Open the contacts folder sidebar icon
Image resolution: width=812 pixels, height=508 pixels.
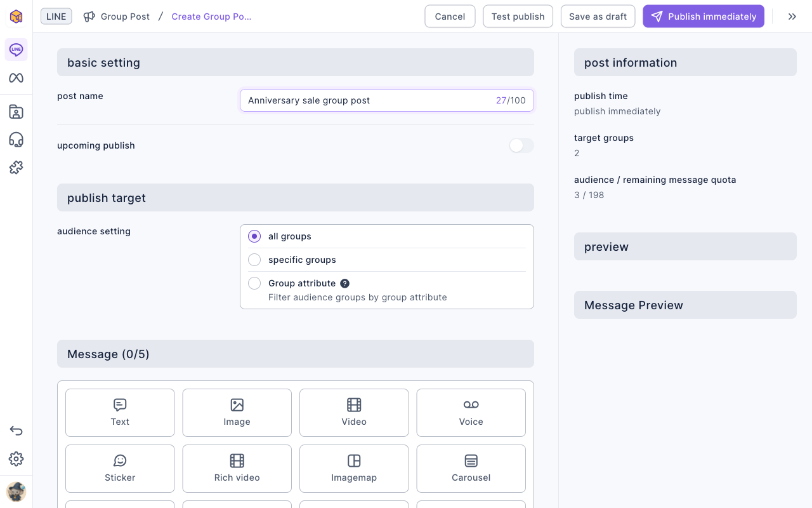[16, 112]
